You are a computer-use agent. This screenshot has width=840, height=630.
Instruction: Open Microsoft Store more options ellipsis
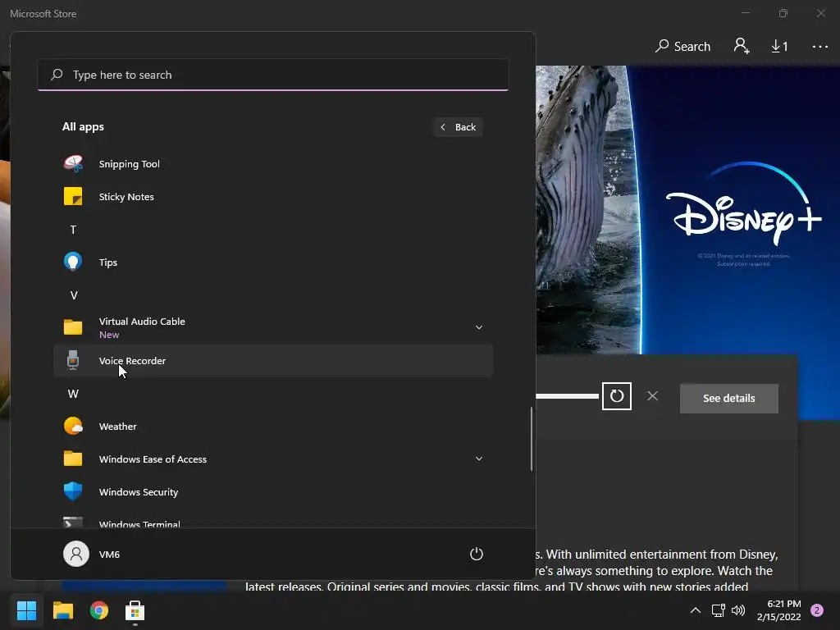click(819, 47)
